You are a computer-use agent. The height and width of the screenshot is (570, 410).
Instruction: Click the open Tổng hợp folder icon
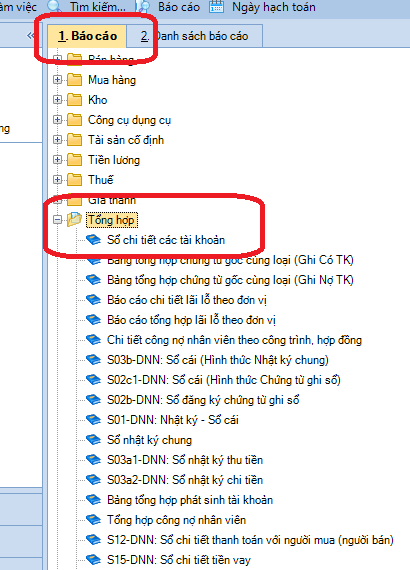(x=75, y=219)
